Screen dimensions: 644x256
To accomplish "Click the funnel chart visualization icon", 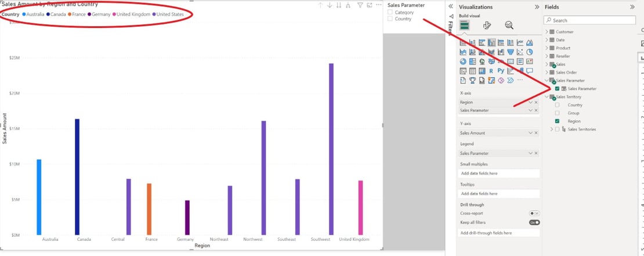I will coord(510,52).
